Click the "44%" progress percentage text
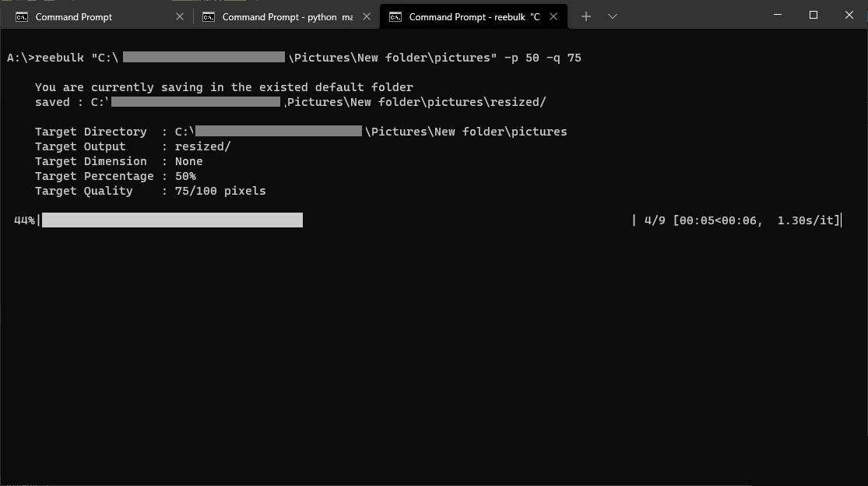The height and width of the screenshot is (486, 868). coord(24,220)
